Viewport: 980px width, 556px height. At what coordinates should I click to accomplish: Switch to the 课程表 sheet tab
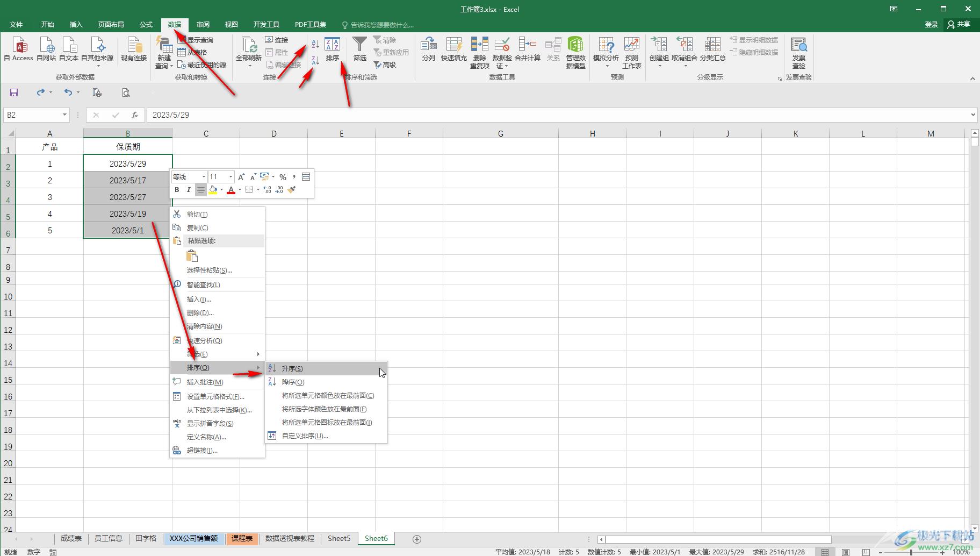click(242, 538)
